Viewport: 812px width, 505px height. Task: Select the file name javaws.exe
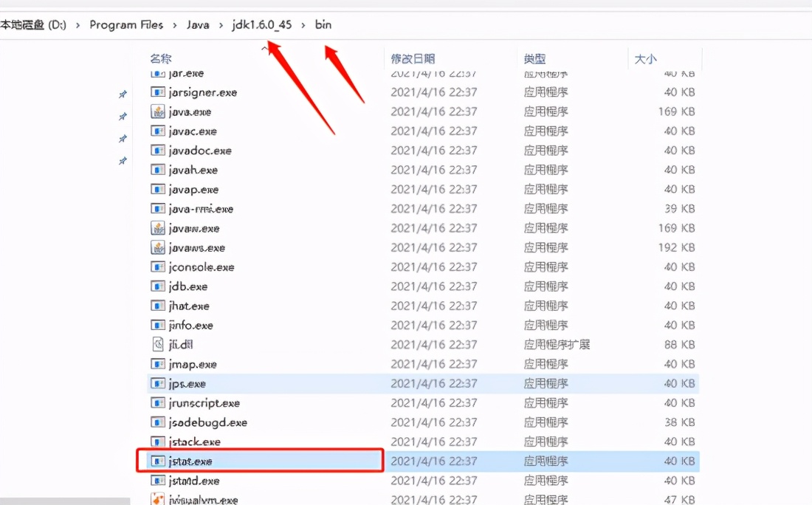click(197, 248)
